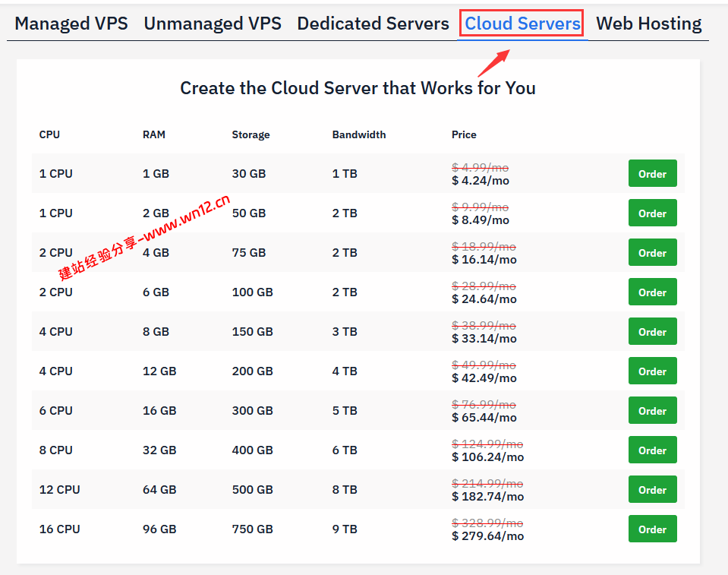Click the '6 TB' bandwidth cell
This screenshot has height=575, width=728.
(345, 450)
